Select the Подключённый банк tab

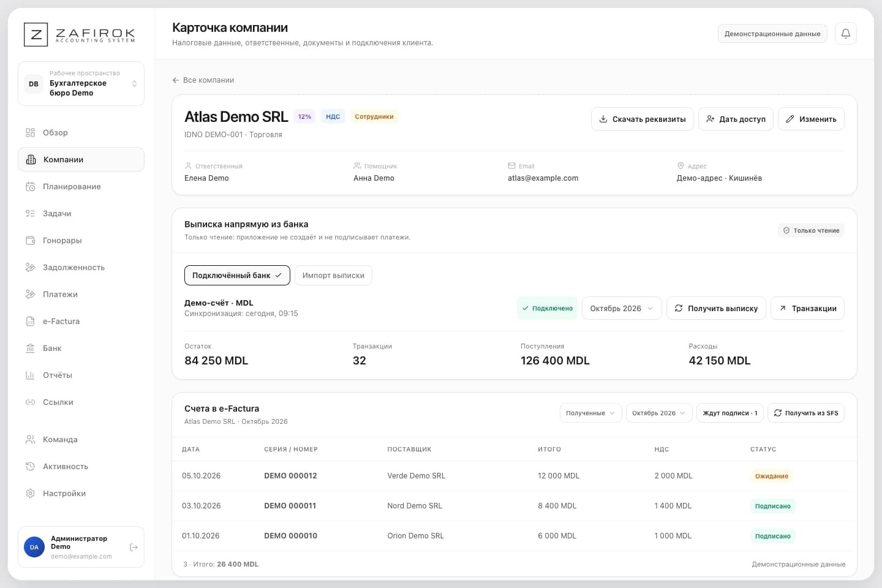pos(237,276)
